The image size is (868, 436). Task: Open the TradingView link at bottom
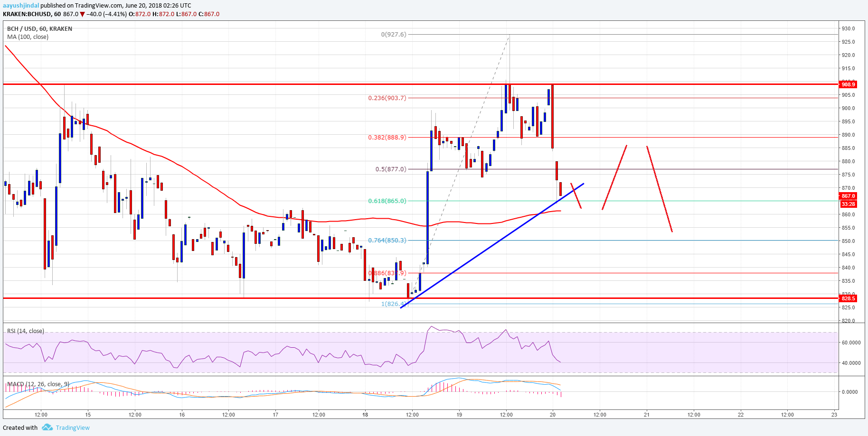tap(73, 427)
